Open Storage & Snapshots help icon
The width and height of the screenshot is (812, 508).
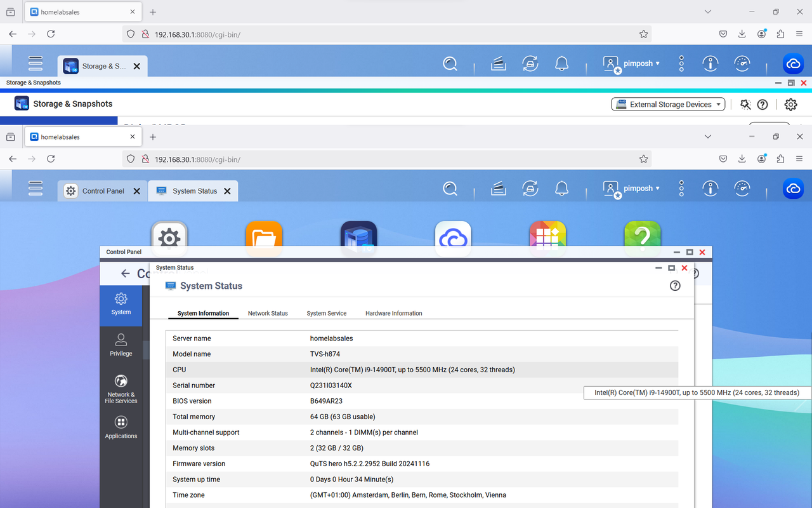pyautogui.click(x=763, y=105)
